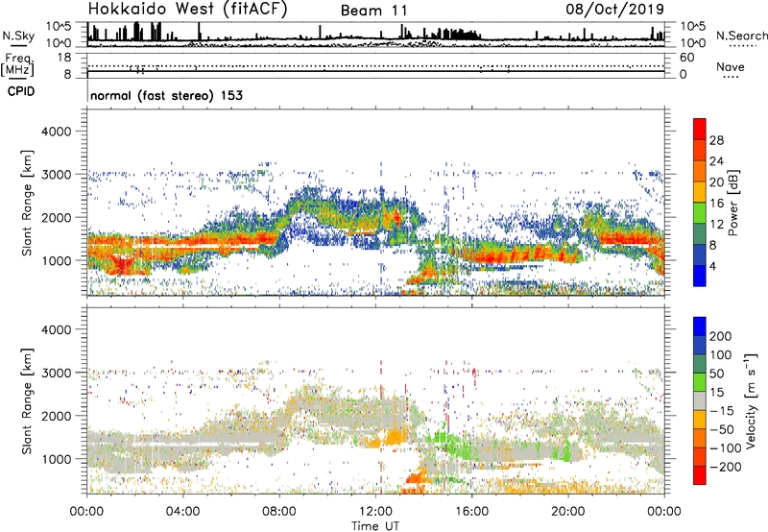Click the 'CPID' row label

(x=21, y=91)
